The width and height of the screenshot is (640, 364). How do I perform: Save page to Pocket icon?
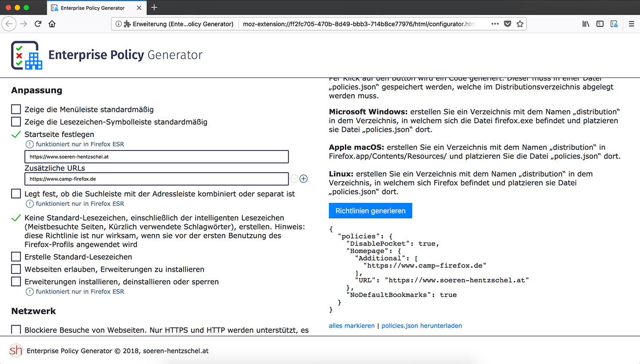508,24
